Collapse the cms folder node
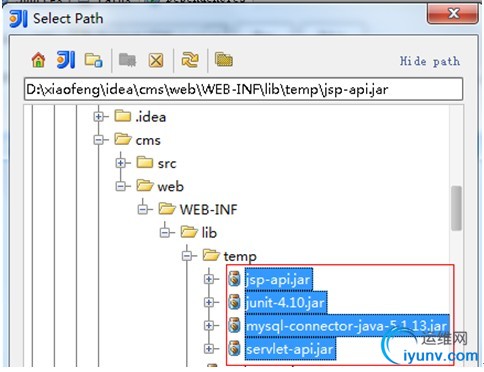 (x=98, y=140)
